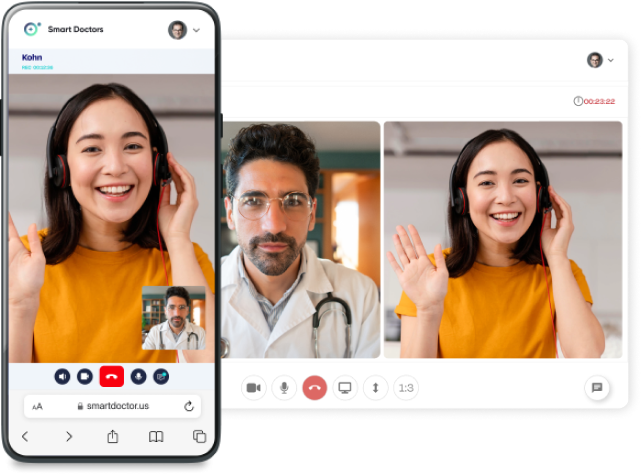Open the chat panel on desktop

[597, 388]
